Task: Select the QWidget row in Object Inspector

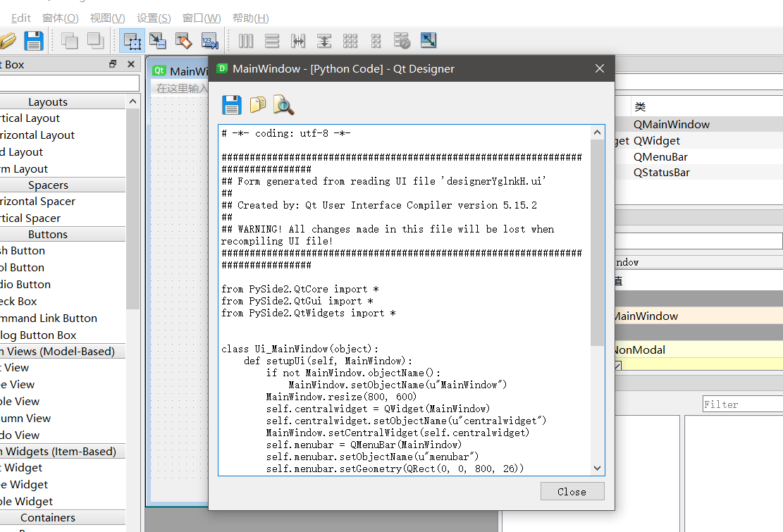Action: click(698, 141)
